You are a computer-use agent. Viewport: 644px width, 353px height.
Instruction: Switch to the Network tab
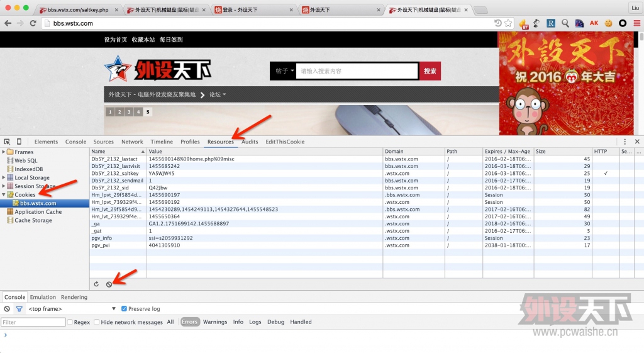tap(132, 142)
